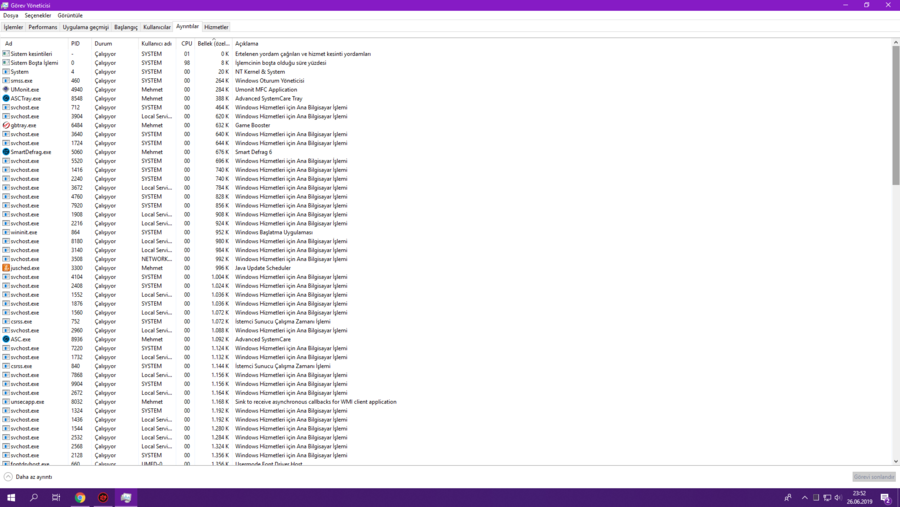Open Google Chrome from taskbar
Viewport: 900px width, 507px height.
coord(80,497)
